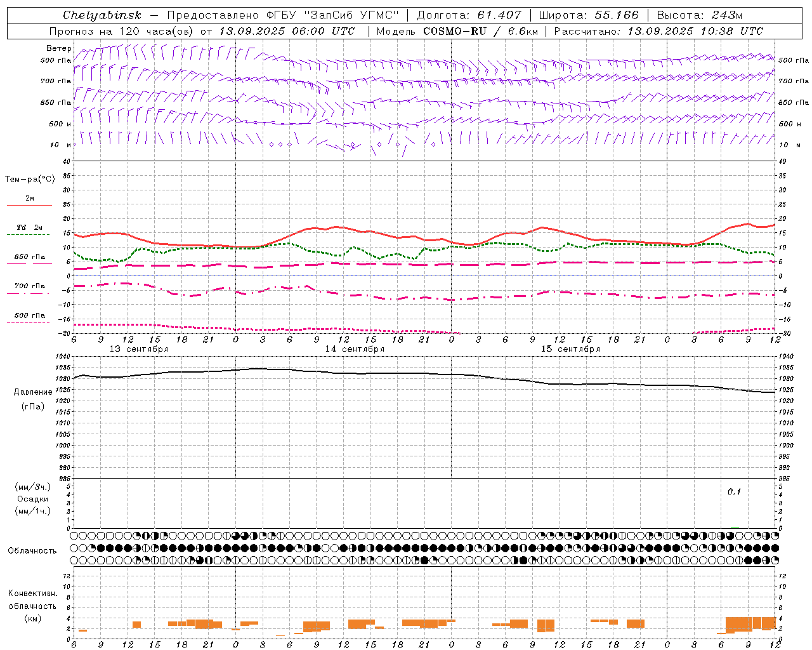Click the Модель COSMO-RU / 6.6км label
812x650 pixels.
pyautogui.click(x=456, y=31)
